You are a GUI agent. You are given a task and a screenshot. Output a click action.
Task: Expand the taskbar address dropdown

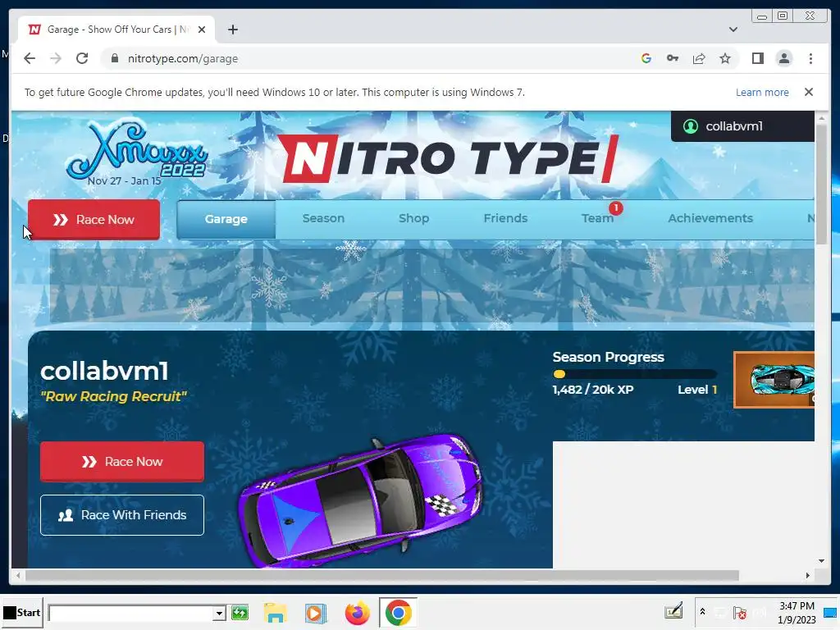[218, 613]
